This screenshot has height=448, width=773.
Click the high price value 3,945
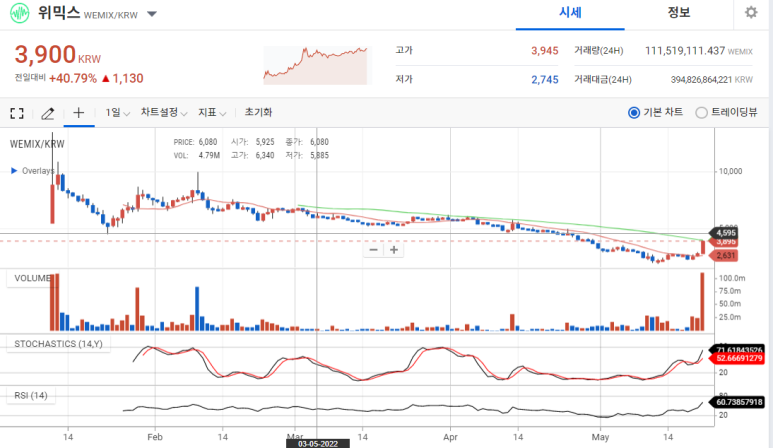545,51
